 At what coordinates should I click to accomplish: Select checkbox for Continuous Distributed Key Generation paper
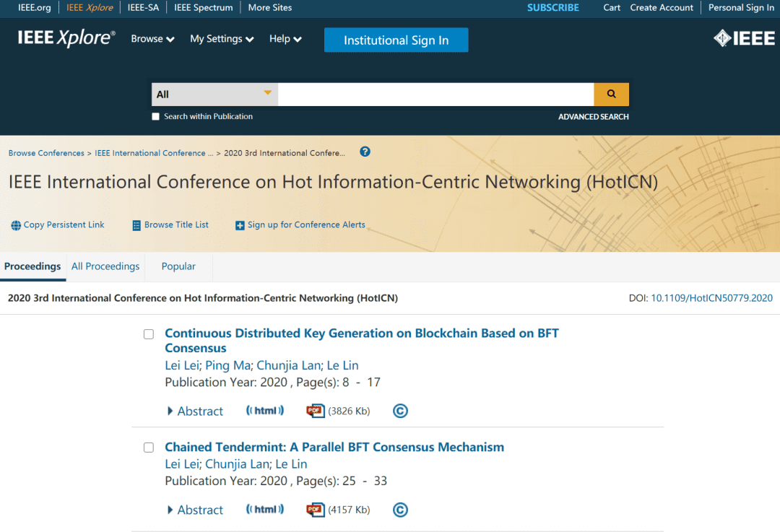coord(149,334)
